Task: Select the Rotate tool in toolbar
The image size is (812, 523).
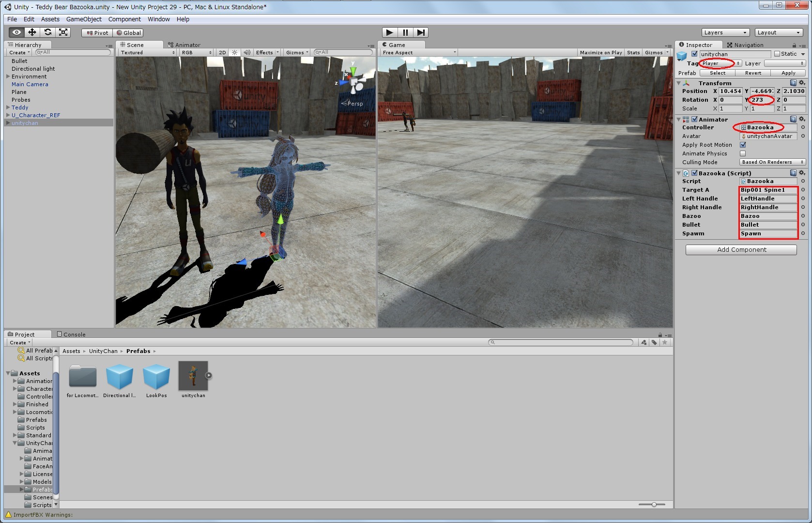Action: (47, 32)
